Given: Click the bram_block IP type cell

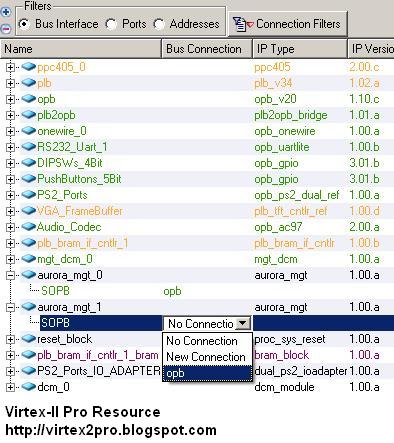Looking at the screenshot, I should [281, 355].
